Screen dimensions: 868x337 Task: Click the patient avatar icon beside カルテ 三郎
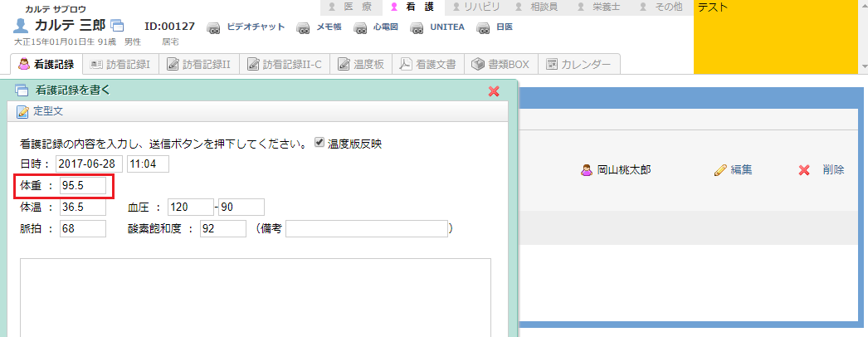(21, 26)
